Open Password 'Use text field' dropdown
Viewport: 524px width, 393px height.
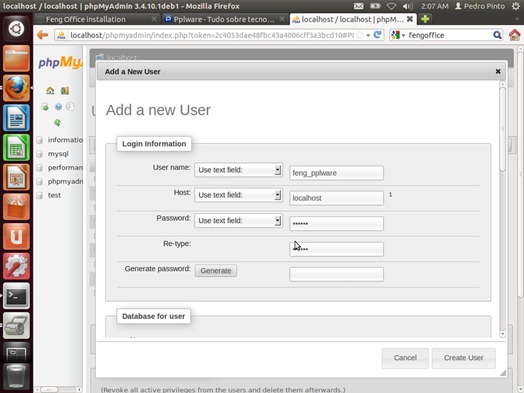[238, 221]
